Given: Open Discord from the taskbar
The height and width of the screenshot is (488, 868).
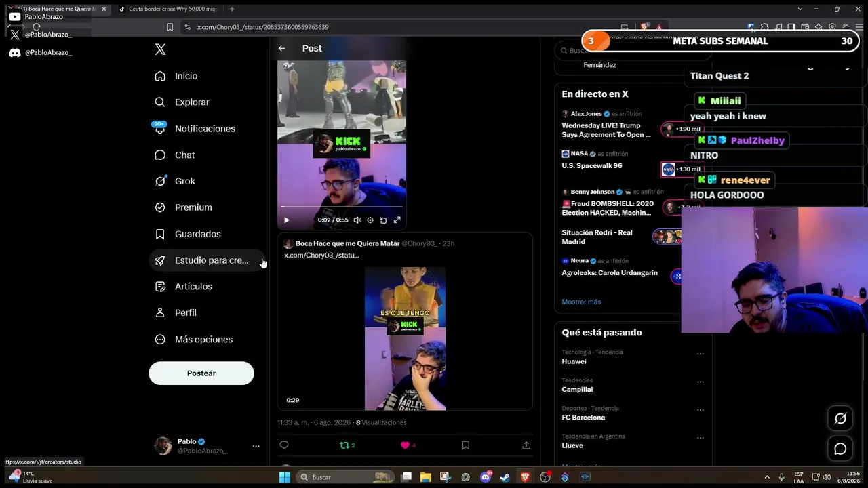Looking at the screenshot, I should tap(486, 477).
